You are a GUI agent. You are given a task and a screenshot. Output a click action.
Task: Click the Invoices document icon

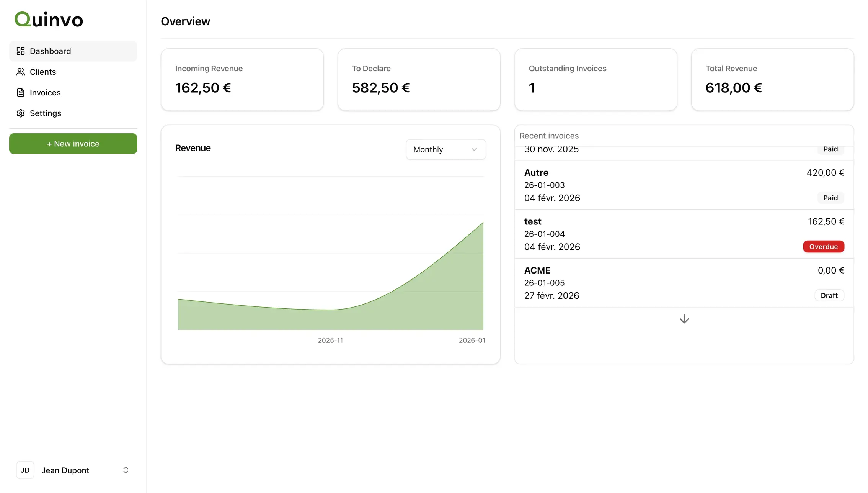(21, 92)
